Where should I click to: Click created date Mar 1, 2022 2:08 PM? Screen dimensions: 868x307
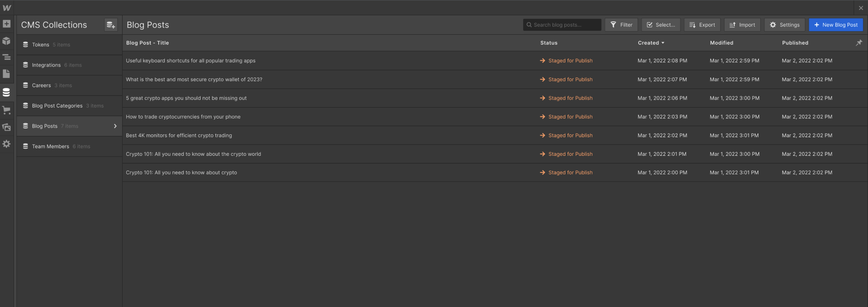coord(662,61)
